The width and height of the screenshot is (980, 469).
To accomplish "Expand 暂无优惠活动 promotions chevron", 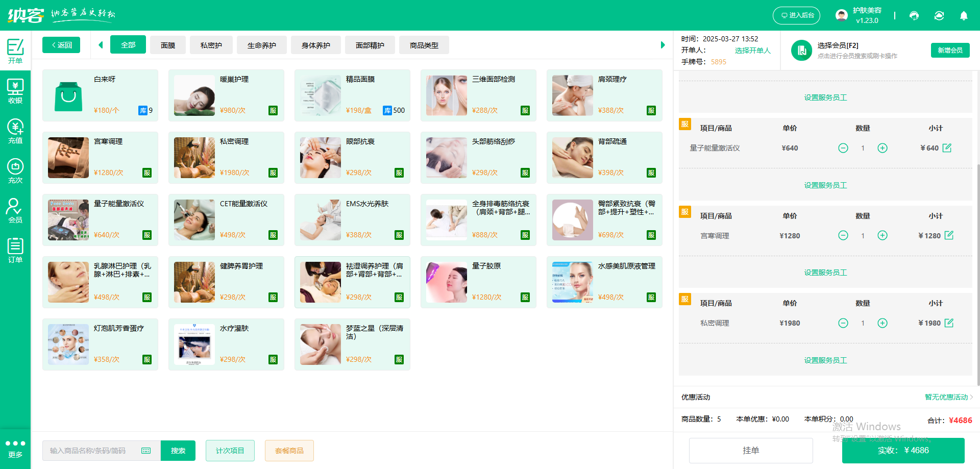I will (971, 397).
